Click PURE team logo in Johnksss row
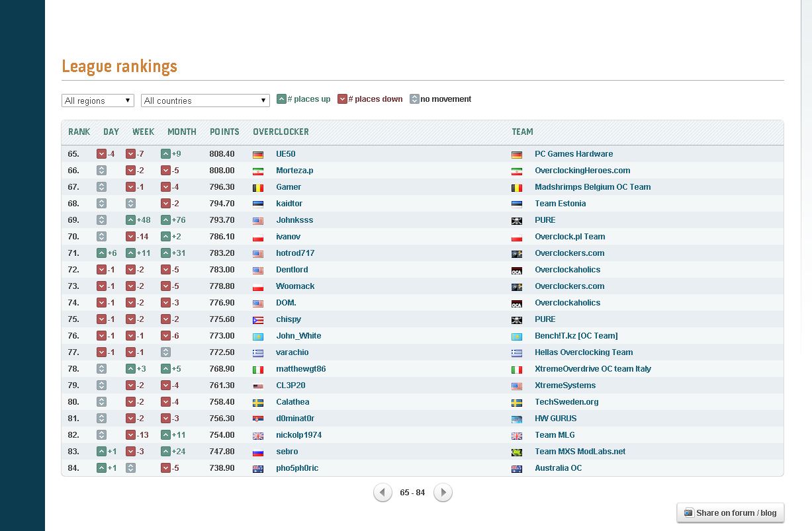The image size is (812, 531). coord(517,220)
